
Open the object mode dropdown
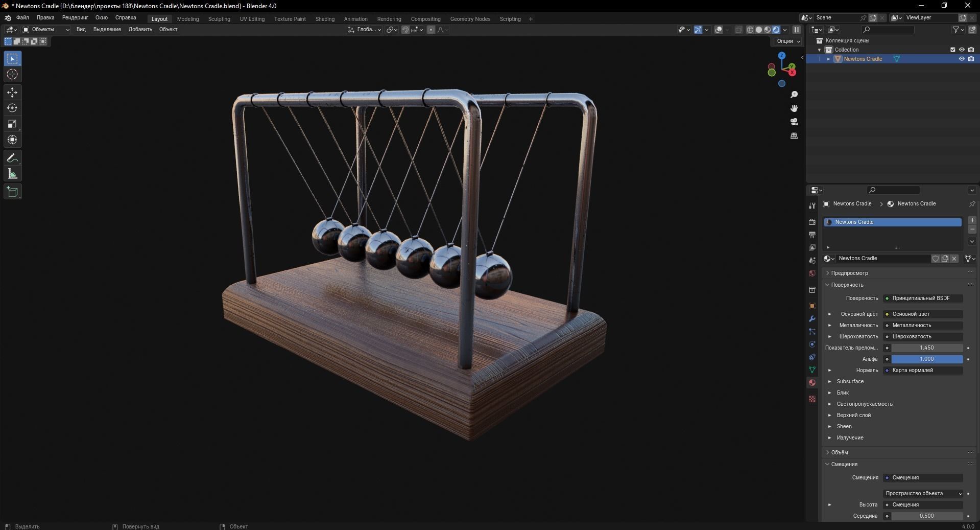[46, 30]
